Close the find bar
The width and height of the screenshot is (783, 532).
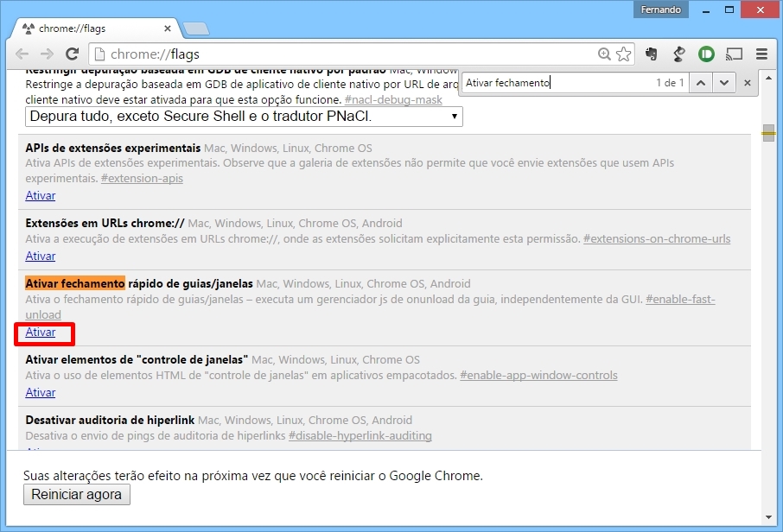(748, 83)
